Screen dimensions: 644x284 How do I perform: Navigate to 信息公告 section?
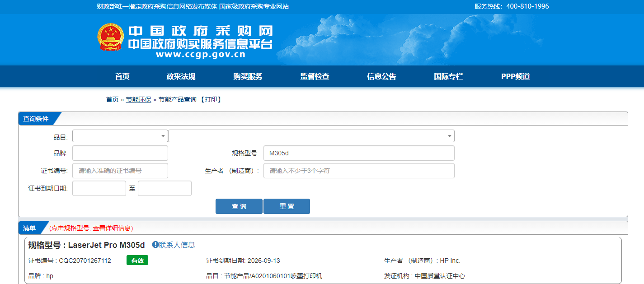(381, 76)
